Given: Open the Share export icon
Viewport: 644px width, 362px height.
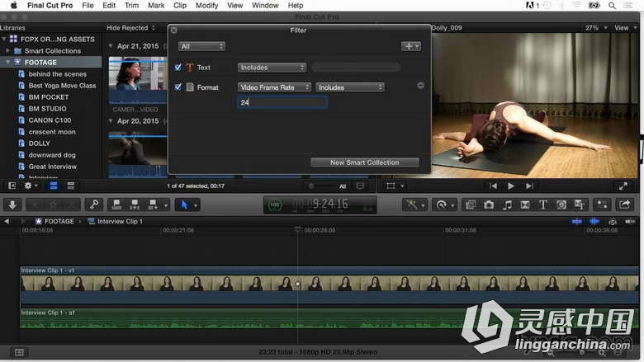Looking at the screenshot, I should [625, 205].
